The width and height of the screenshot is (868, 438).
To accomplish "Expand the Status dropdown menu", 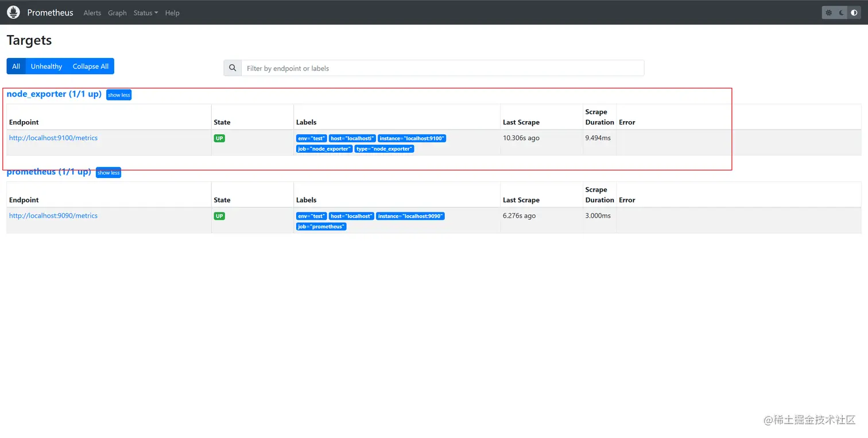I will (146, 13).
